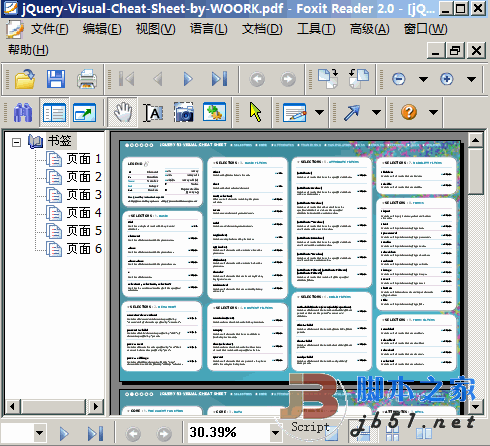The width and height of the screenshot is (490, 446).
Task: Click bookmark panel scroll right arrow
Action: (x=96, y=406)
